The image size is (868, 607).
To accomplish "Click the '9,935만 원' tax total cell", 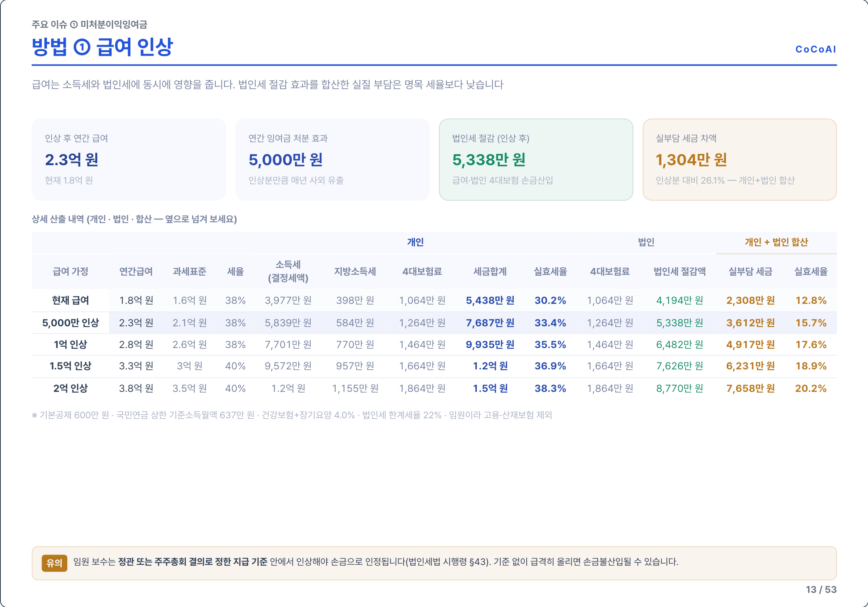I will tap(490, 344).
